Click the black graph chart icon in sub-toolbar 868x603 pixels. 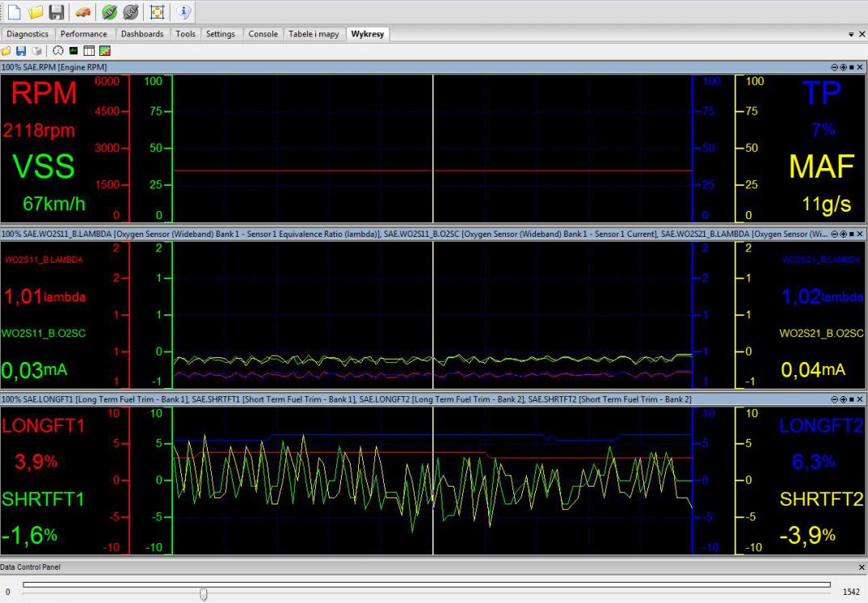[x=74, y=51]
